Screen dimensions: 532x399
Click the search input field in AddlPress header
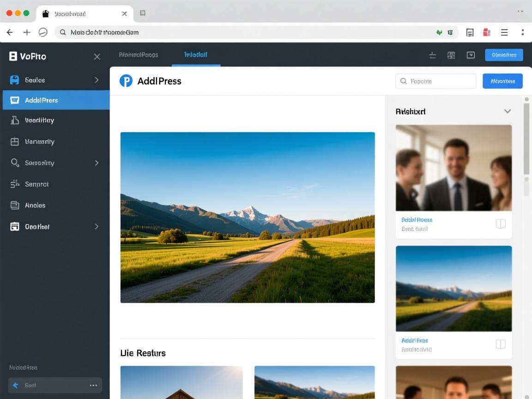tap(435, 81)
